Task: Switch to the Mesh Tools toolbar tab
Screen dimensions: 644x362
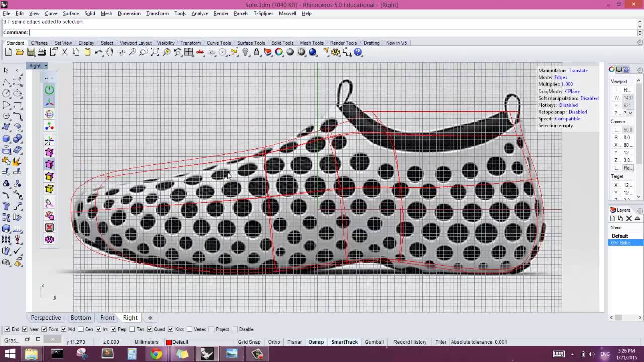Action: click(311, 43)
